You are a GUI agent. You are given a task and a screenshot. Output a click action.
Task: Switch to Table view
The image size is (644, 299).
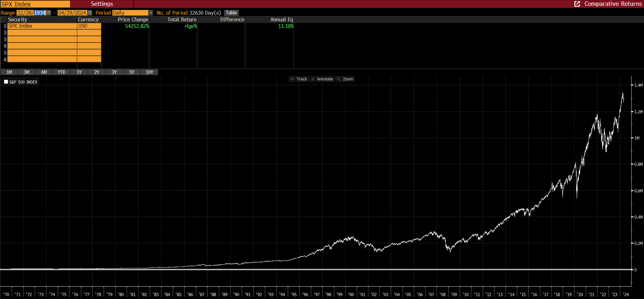point(231,13)
